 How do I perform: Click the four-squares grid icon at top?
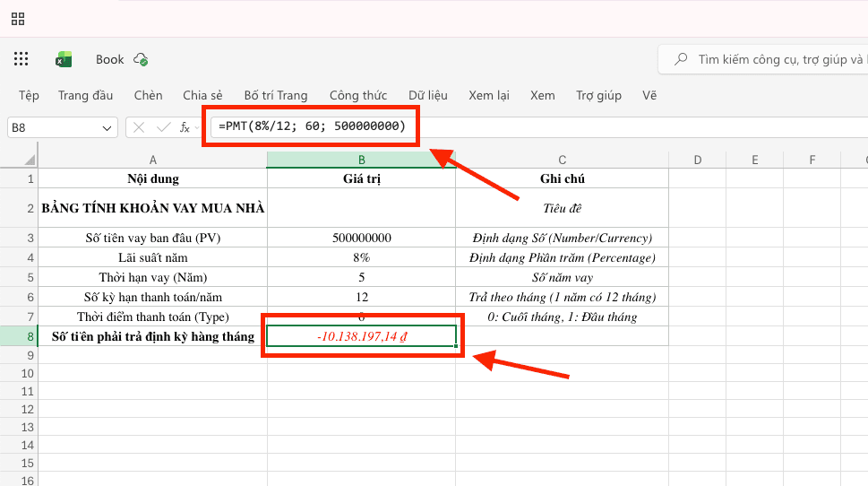coord(18,20)
